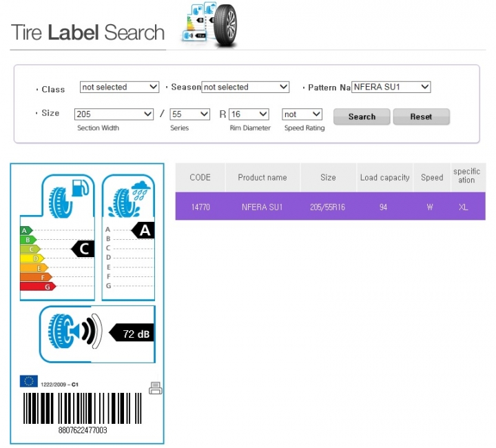The image size is (496, 448).
Task: Click the printer icon on the tire label
Action: coord(155,388)
